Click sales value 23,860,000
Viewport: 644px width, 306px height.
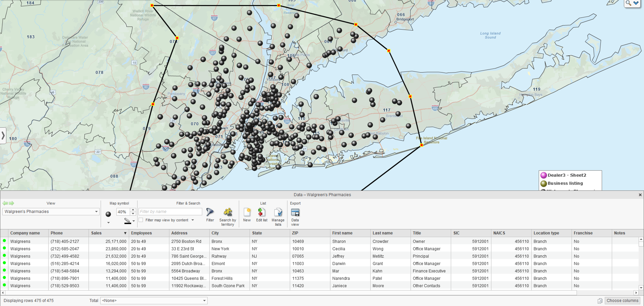click(116, 249)
